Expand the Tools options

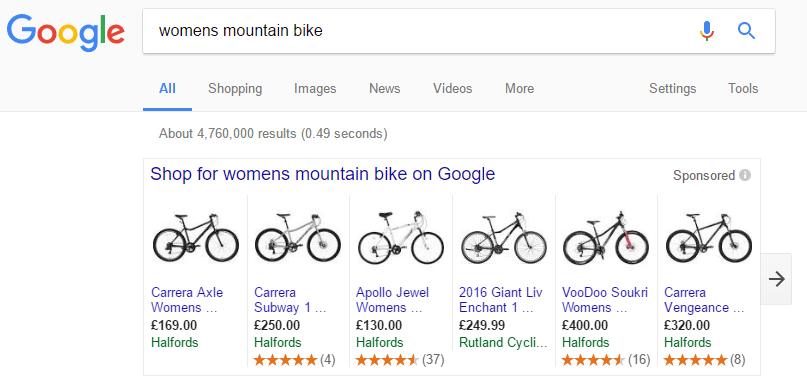[x=743, y=89]
